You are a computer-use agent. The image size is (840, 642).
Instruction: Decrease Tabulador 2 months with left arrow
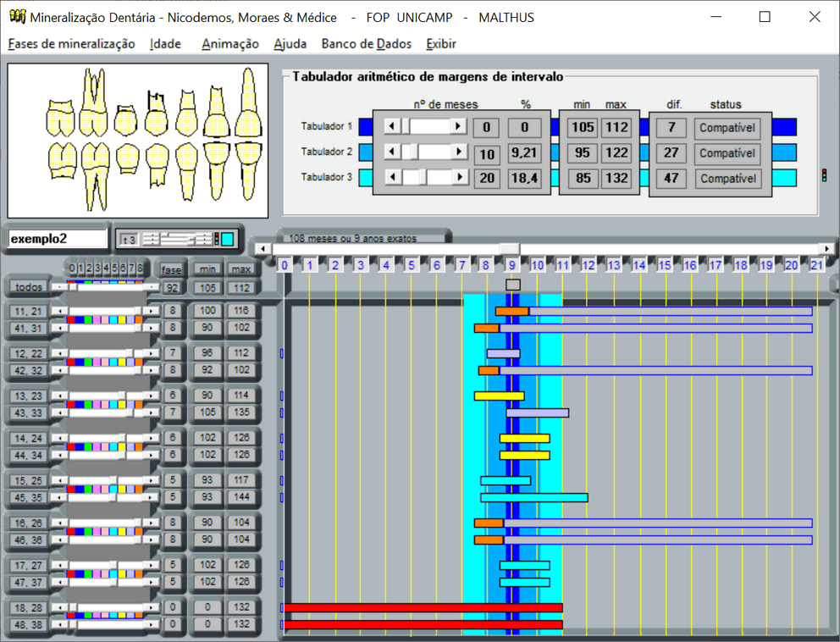coord(392,152)
